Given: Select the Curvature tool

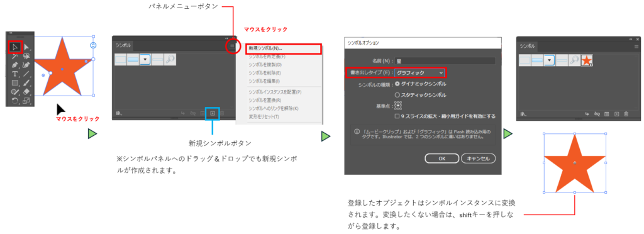Looking at the screenshot, I should [26, 65].
